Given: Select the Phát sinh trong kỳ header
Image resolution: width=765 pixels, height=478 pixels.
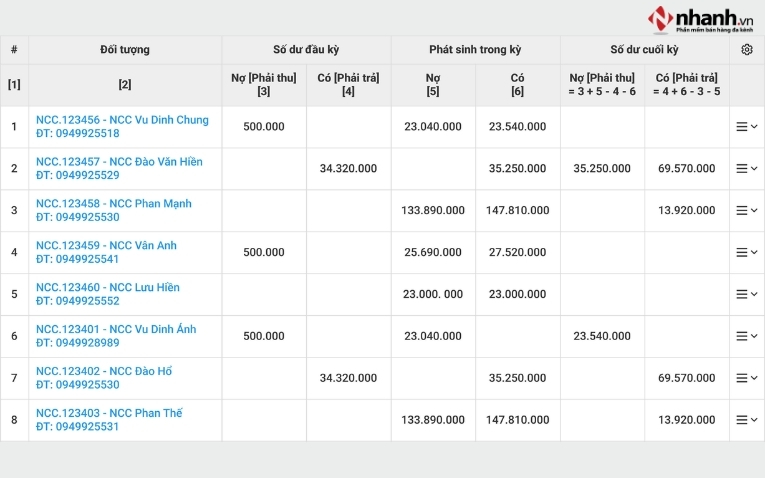Looking at the screenshot, I should click(x=475, y=50).
